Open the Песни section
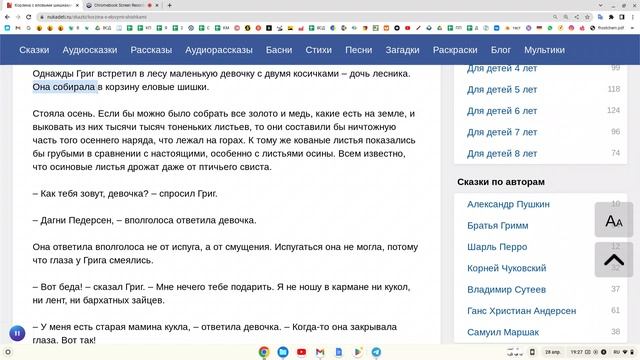The height and width of the screenshot is (360, 640). pyautogui.click(x=358, y=50)
